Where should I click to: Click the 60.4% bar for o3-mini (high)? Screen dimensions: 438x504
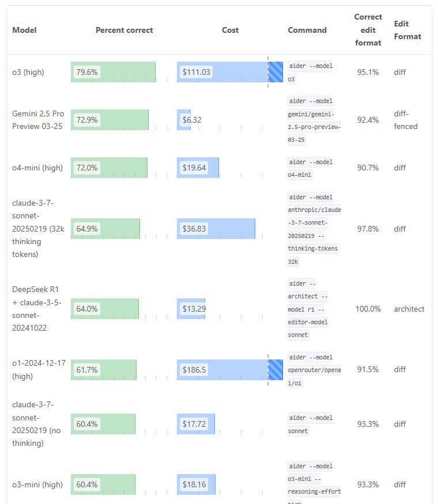click(x=103, y=484)
